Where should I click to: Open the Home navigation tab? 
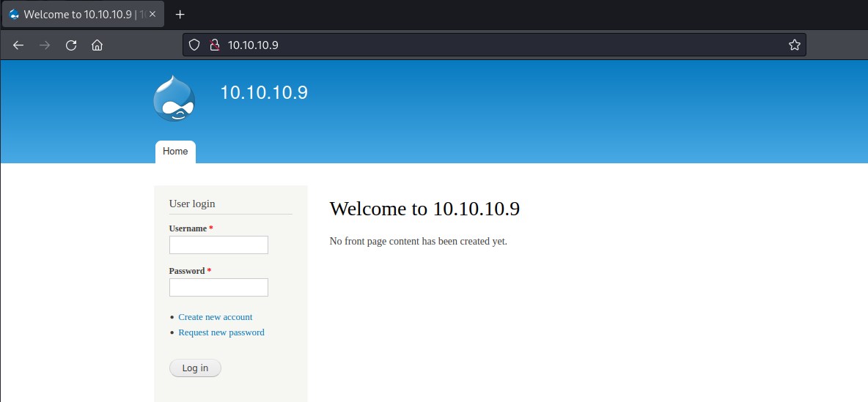tap(175, 152)
